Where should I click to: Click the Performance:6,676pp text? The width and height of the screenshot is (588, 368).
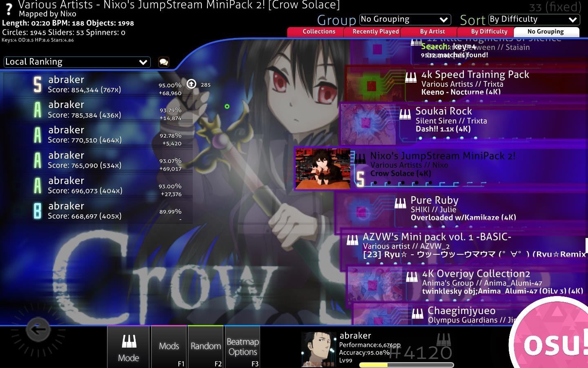(370, 345)
